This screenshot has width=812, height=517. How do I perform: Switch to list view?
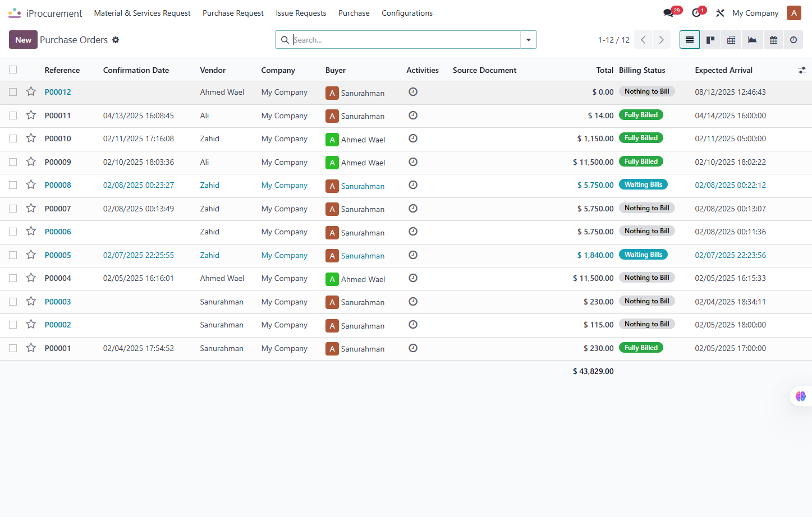690,40
